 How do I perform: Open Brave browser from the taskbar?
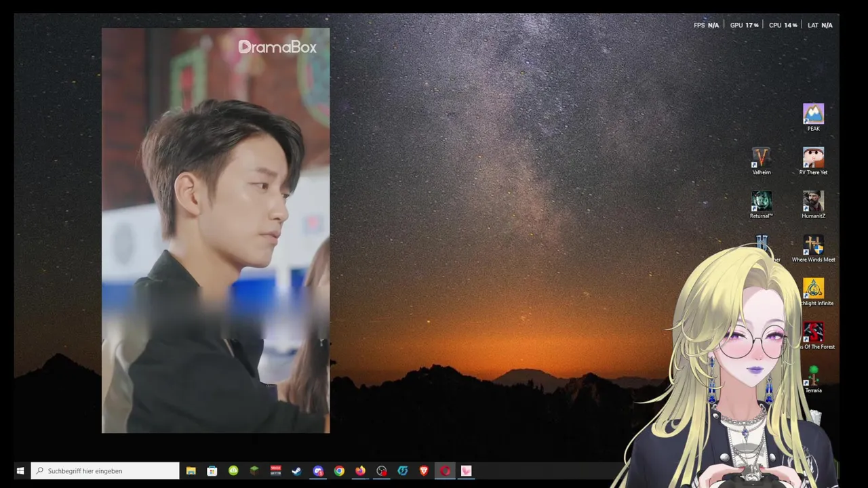pos(424,470)
